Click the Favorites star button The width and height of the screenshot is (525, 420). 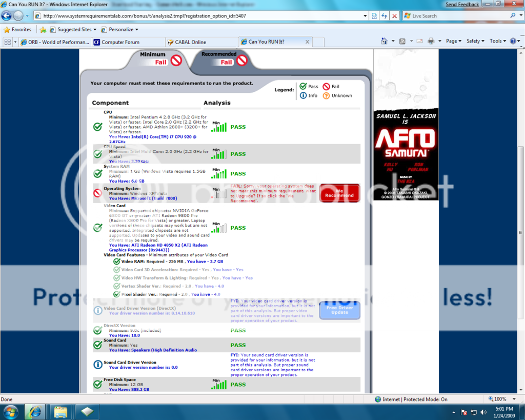pos(18,30)
